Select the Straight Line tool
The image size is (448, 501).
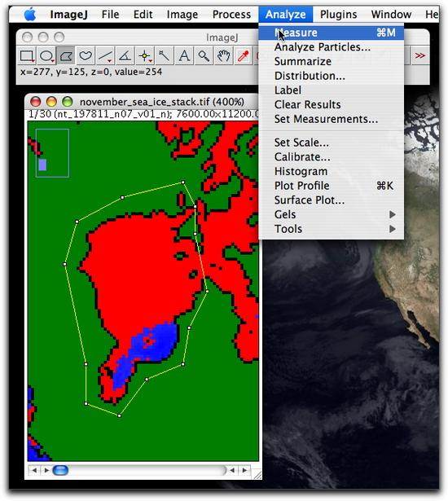pos(105,56)
